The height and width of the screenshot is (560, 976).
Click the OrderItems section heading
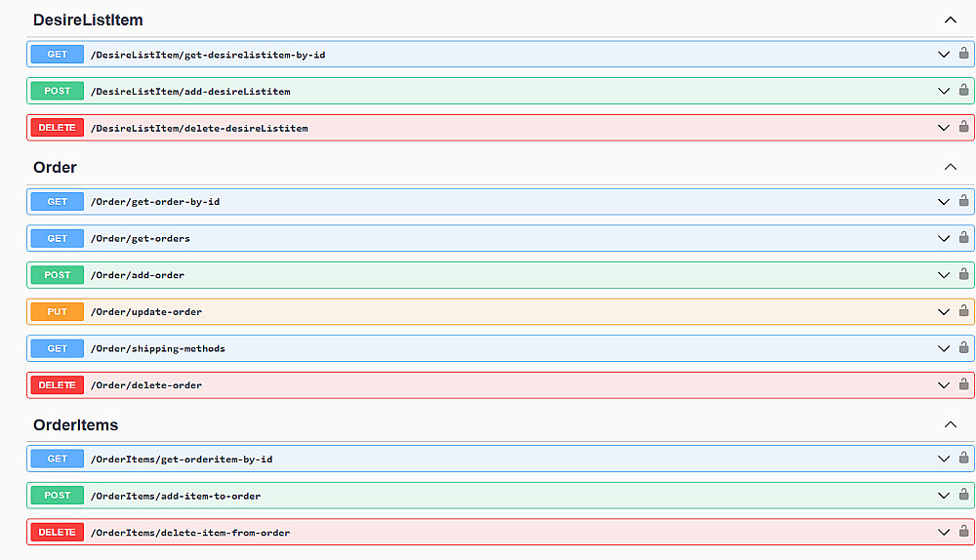pyautogui.click(x=76, y=424)
